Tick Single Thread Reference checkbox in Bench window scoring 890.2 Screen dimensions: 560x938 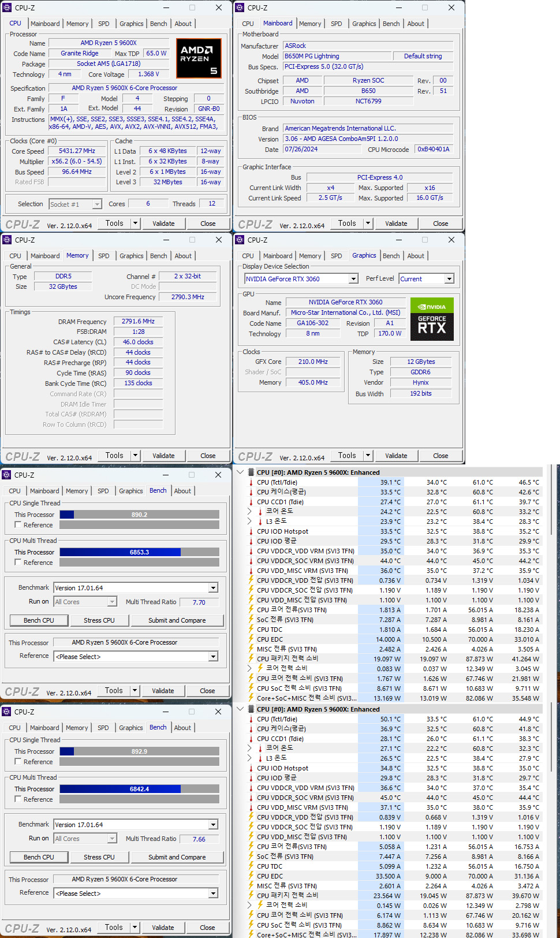tap(18, 525)
